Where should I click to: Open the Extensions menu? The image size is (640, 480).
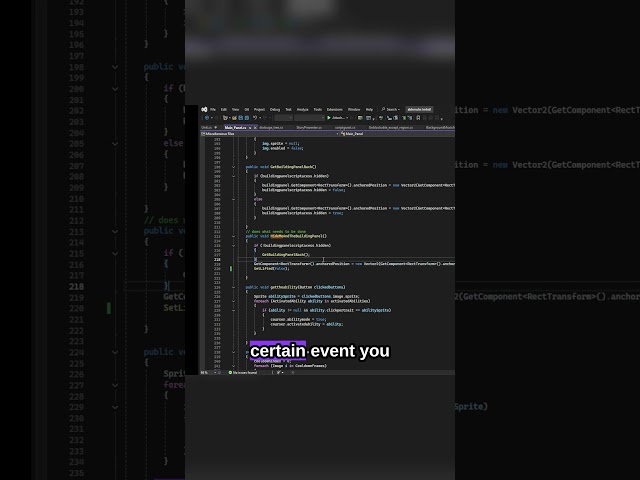[335, 109]
